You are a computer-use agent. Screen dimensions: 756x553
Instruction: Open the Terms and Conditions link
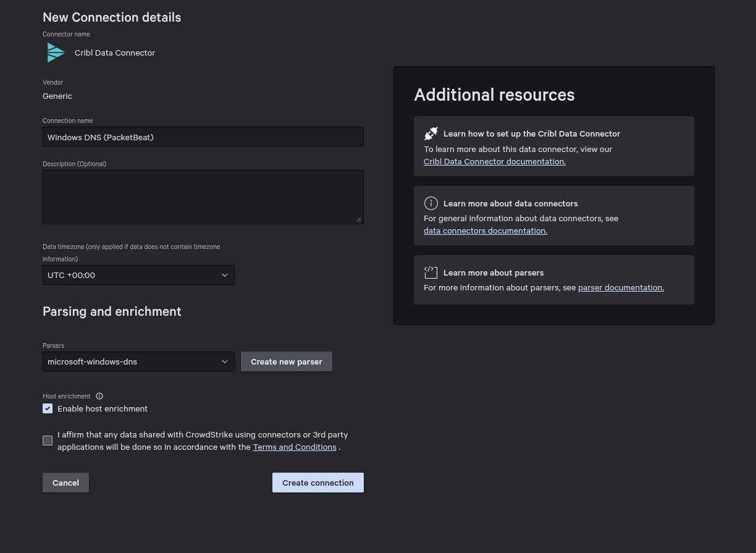click(x=295, y=447)
